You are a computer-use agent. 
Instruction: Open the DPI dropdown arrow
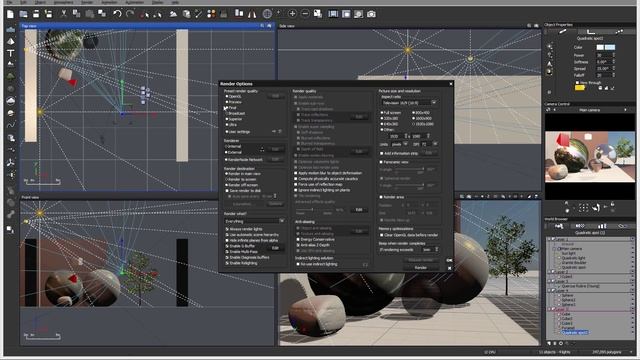(435, 144)
